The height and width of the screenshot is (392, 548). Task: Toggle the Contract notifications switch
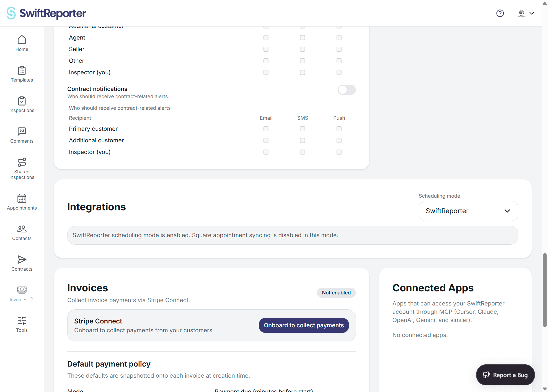point(347,90)
